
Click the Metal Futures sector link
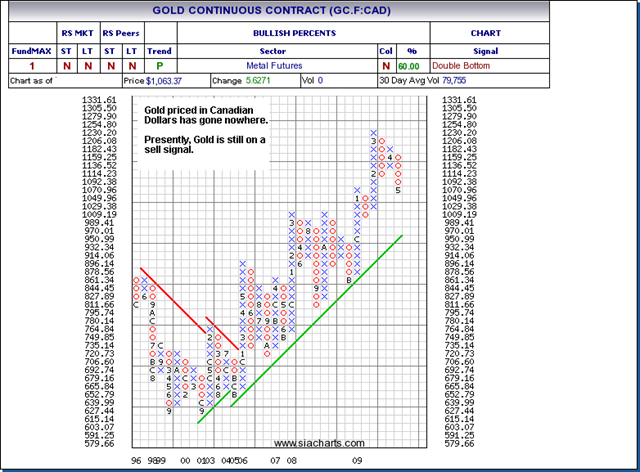(x=274, y=66)
